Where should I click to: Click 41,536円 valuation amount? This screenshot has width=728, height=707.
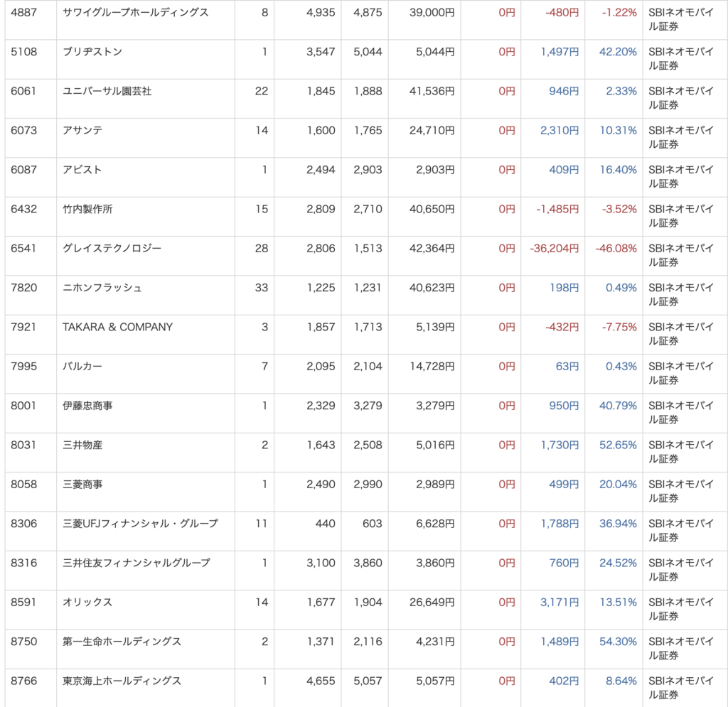point(432,91)
